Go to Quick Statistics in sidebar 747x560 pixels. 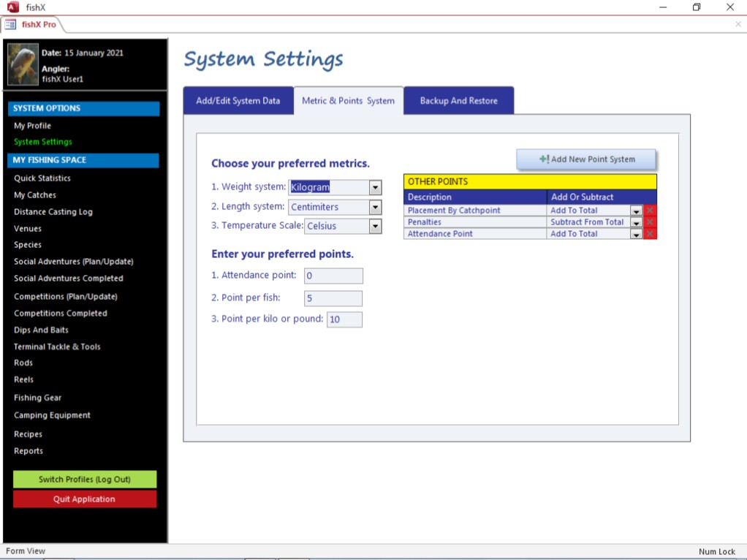(x=42, y=178)
